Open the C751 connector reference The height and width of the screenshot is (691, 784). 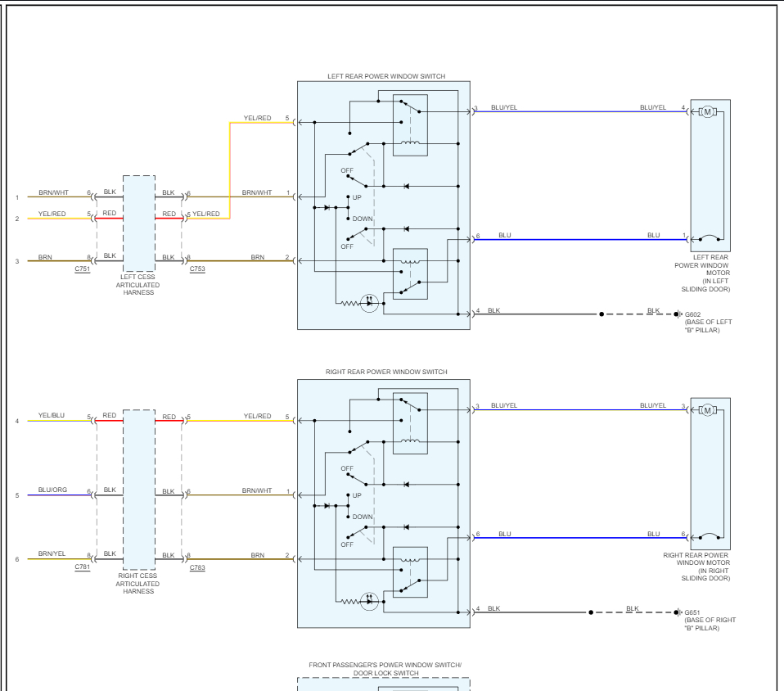[83, 269]
